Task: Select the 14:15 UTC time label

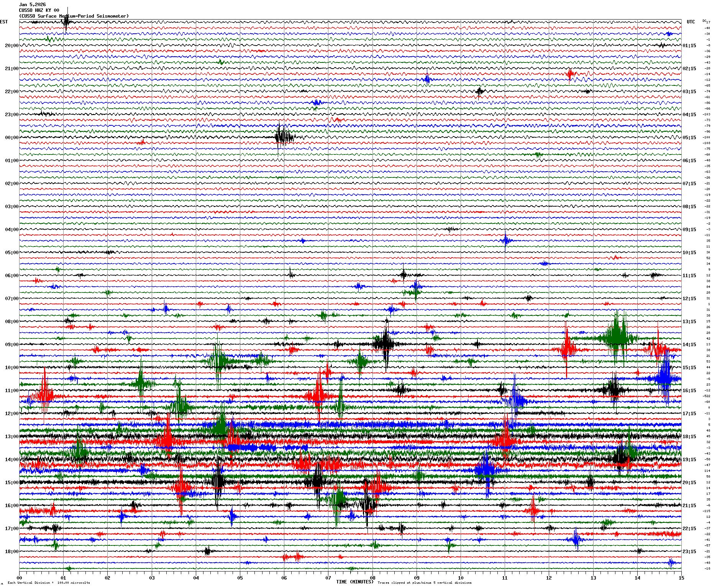Action: pos(689,345)
